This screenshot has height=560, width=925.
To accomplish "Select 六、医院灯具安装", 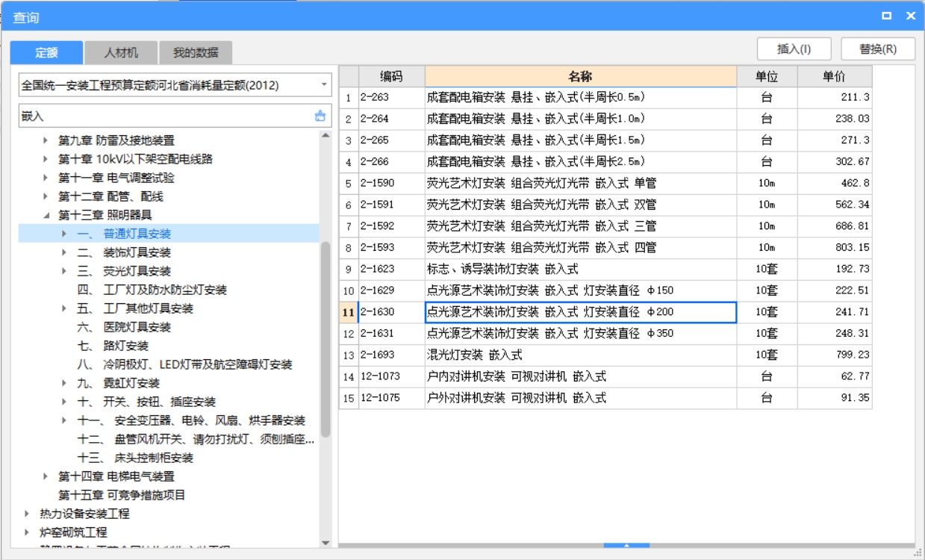I will pyautogui.click(x=124, y=327).
